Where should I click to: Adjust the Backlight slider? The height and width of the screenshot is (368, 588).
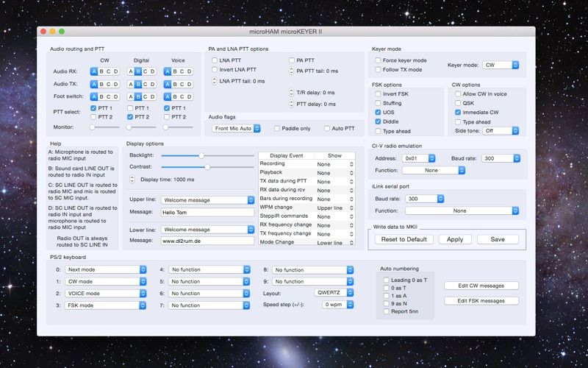(201, 155)
